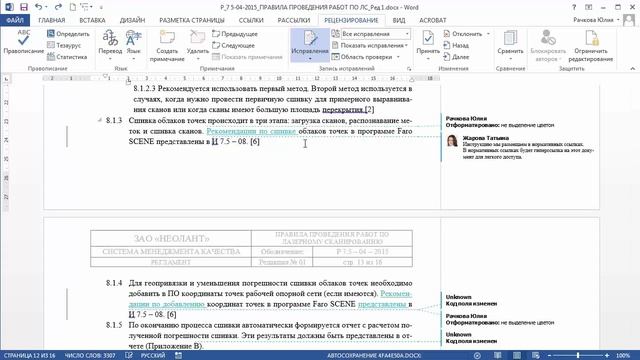Switch to Web Layout view
The width and height of the screenshot is (640, 360).
536,356
